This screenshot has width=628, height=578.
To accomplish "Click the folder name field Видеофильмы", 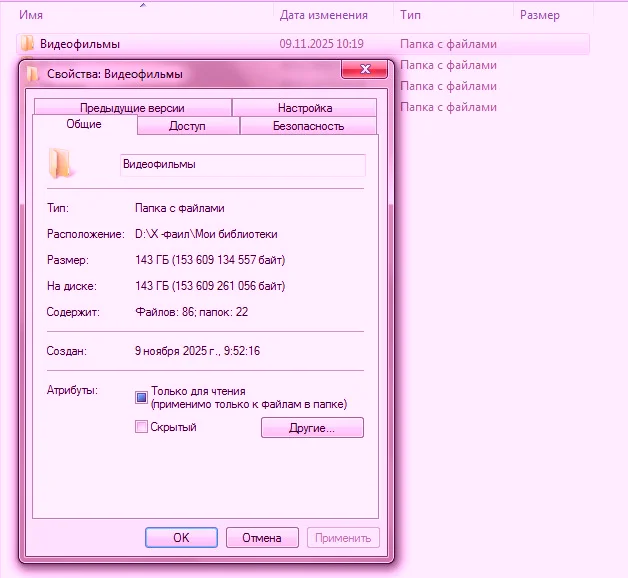I will pyautogui.click(x=243, y=165).
